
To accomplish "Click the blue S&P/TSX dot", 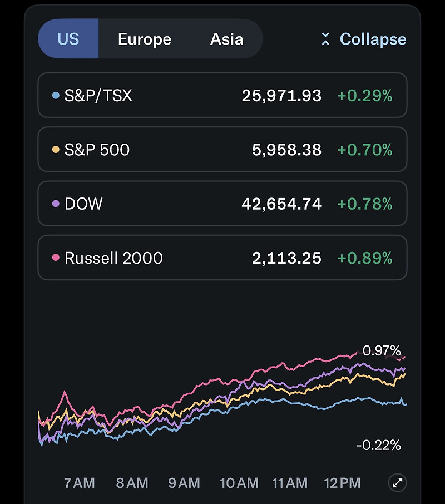I will tap(55, 96).
